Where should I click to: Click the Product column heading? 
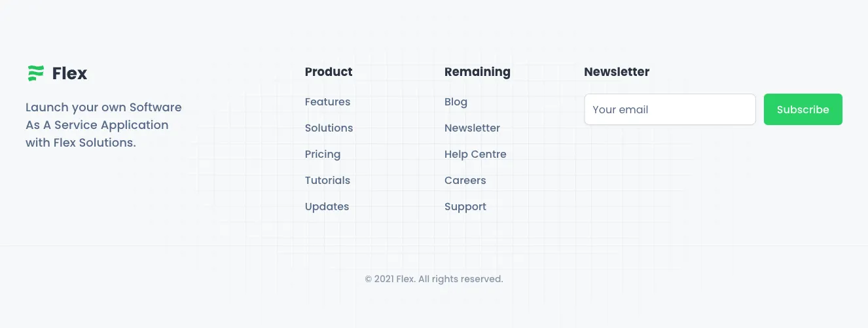pyautogui.click(x=329, y=72)
